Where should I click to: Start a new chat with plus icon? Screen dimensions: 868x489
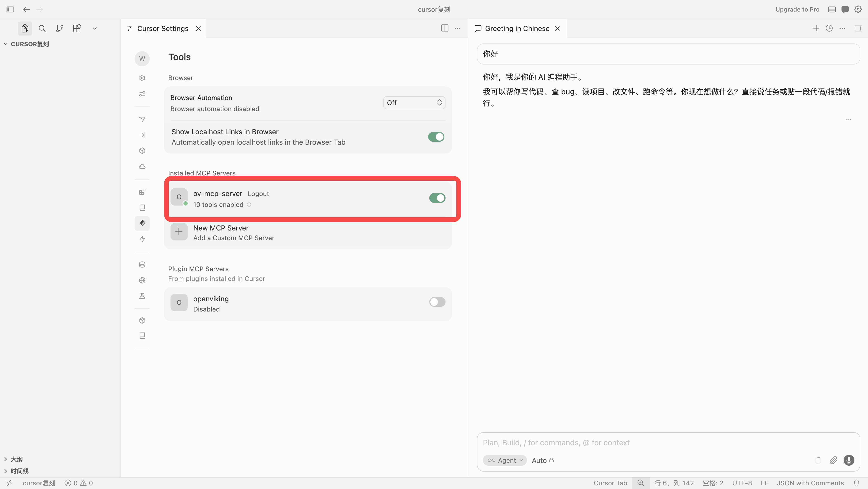click(816, 28)
